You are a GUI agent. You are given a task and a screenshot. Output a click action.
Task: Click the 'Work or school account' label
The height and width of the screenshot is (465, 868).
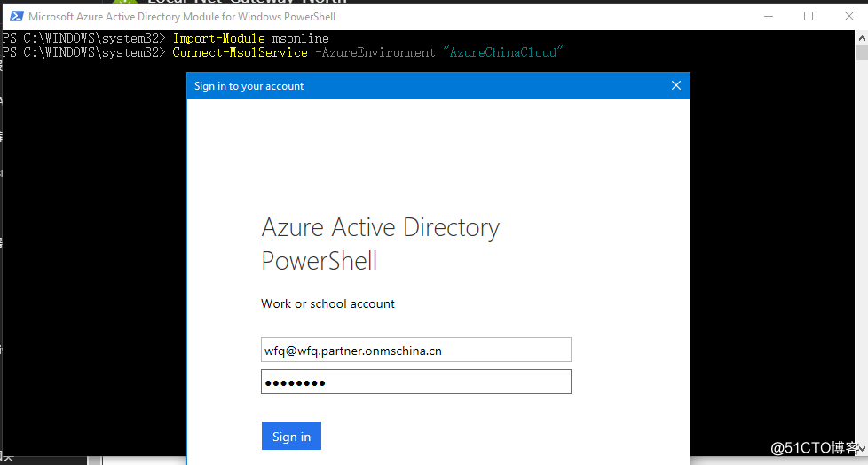click(327, 303)
